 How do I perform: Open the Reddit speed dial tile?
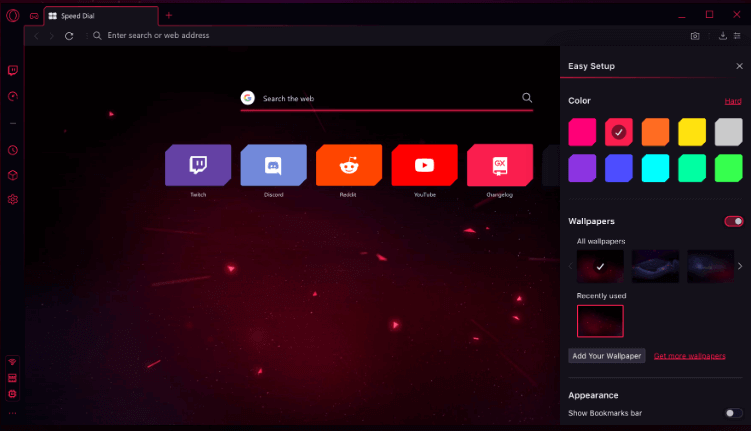[x=349, y=165]
